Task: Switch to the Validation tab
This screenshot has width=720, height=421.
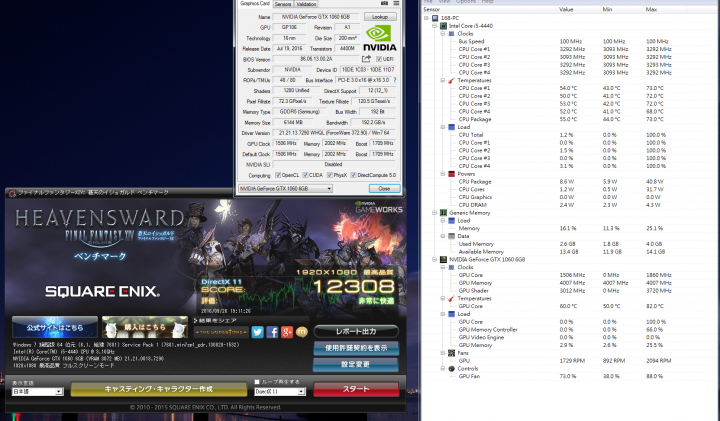Action: pyautogui.click(x=306, y=4)
